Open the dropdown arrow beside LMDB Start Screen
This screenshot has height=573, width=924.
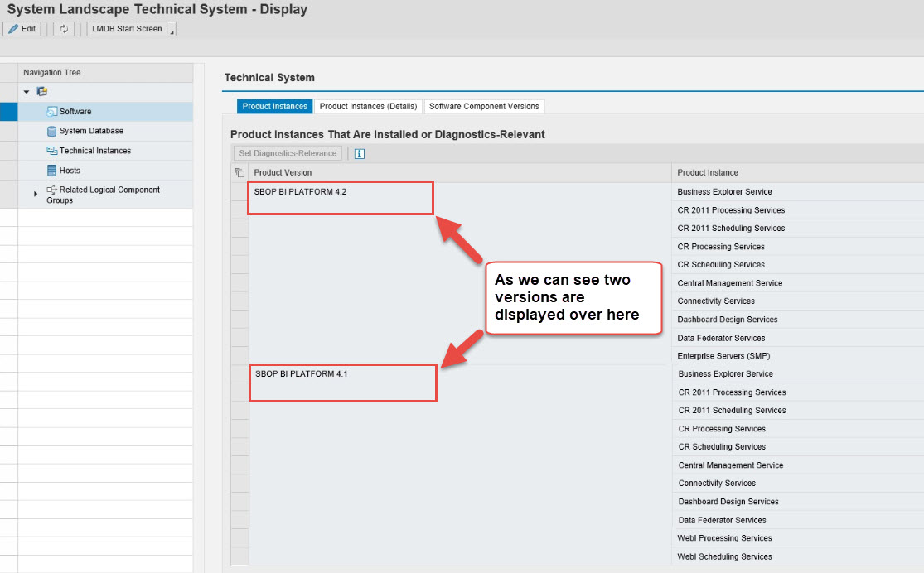point(172,30)
